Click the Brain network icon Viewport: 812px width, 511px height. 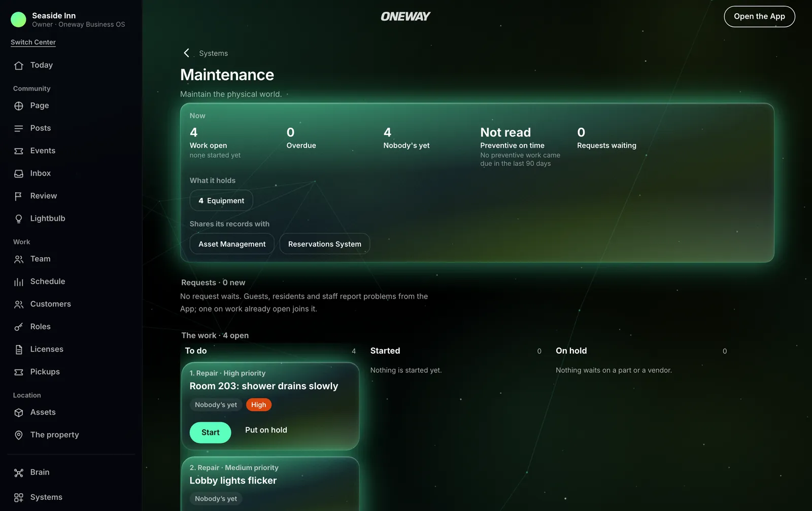(x=19, y=473)
